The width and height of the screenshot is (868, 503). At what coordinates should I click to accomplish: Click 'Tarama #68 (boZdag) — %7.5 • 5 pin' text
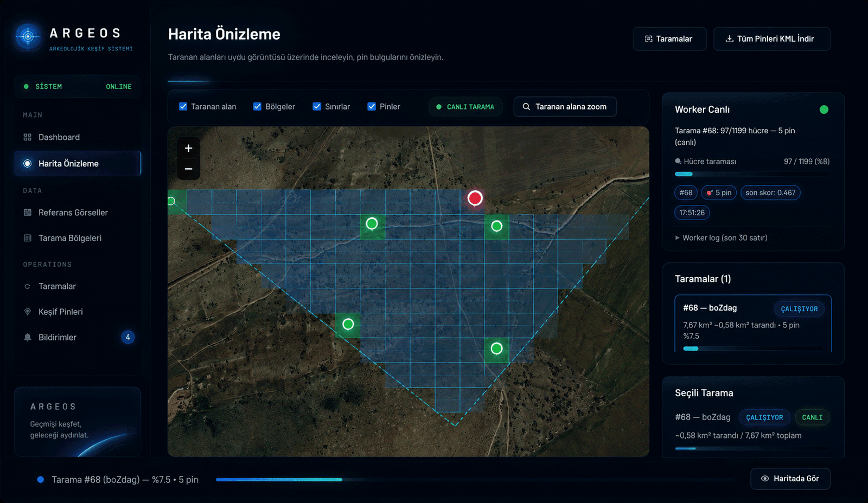(x=125, y=480)
